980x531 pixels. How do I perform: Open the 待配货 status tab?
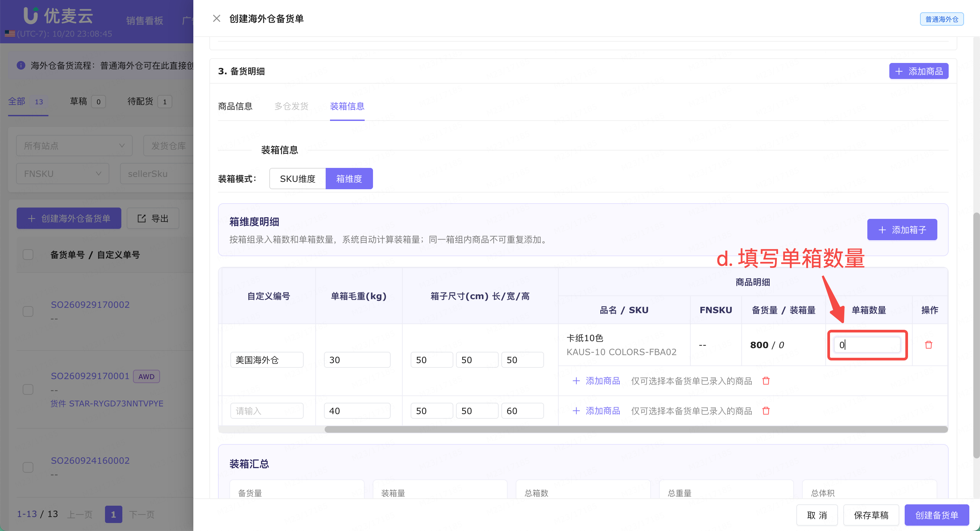150,102
